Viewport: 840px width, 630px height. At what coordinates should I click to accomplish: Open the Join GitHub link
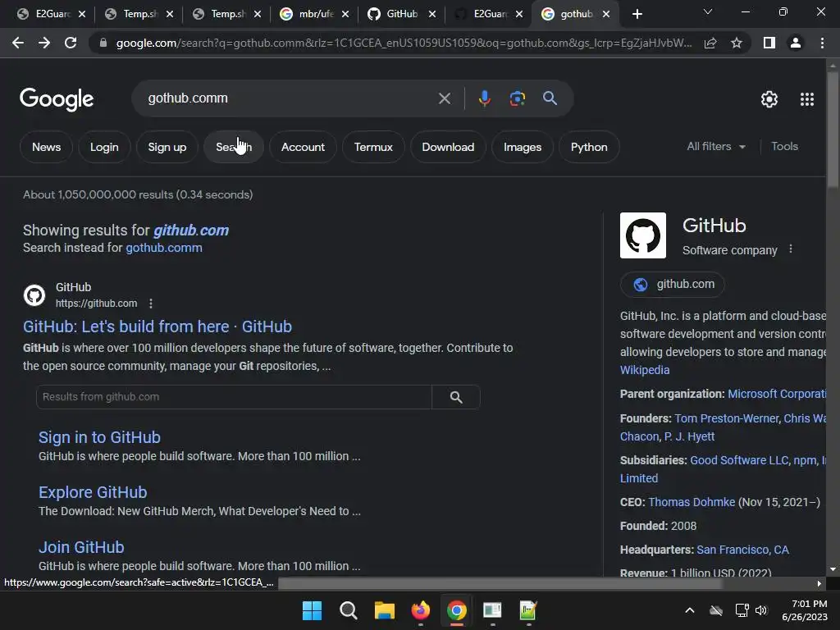pyautogui.click(x=81, y=547)
